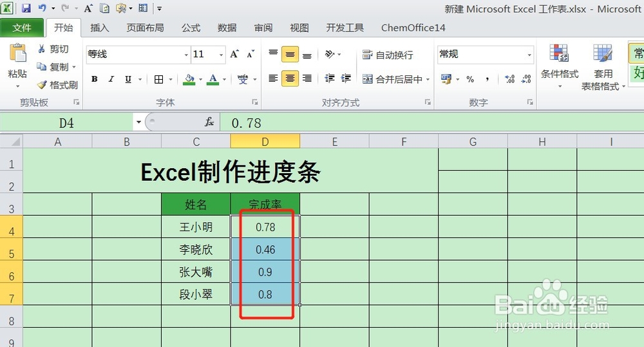Select cell with value 0.46
The width and height of the screenshot is (644, 347).
tap(265, 249)
